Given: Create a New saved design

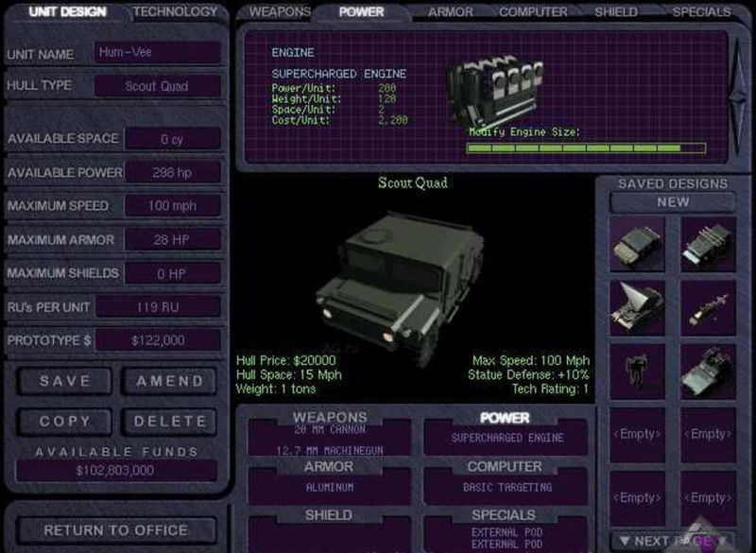Looking at the screenshot, I should point(673,202).
